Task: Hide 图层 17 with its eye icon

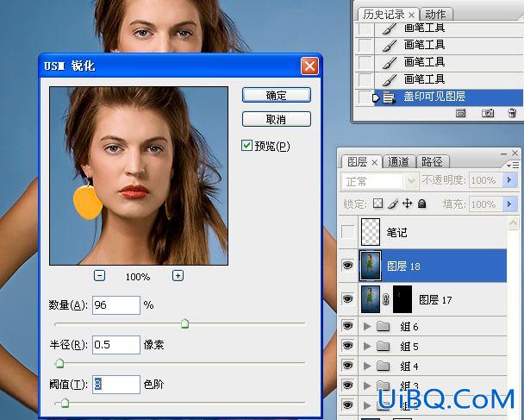Action: click(347, 298)
